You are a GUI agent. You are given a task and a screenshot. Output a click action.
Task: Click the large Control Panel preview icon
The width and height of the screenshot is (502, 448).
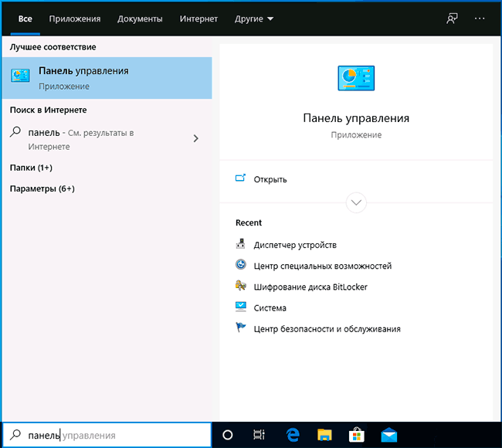(356, 78)
